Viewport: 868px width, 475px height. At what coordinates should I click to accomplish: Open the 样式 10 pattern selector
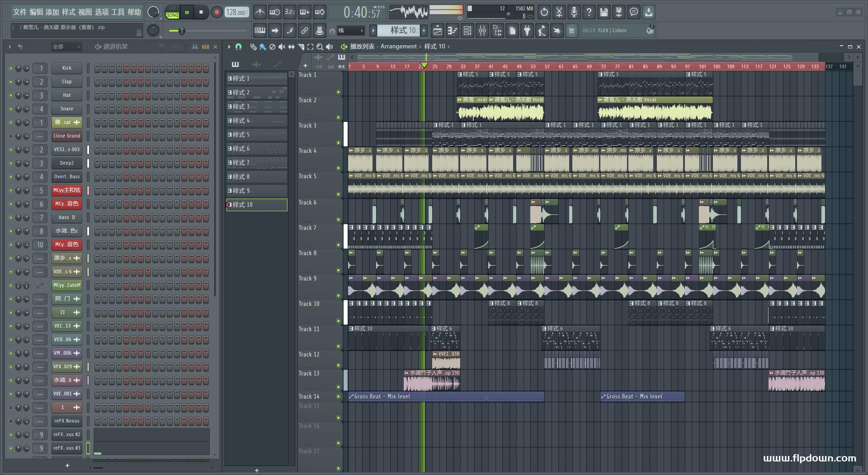[x=398, y=30]
